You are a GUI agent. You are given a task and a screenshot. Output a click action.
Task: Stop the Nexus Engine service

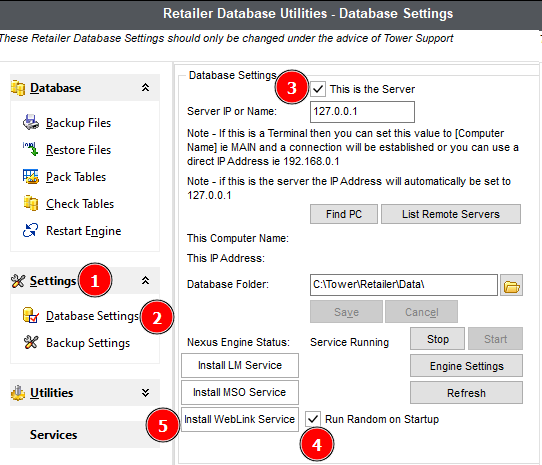[437, 339]
